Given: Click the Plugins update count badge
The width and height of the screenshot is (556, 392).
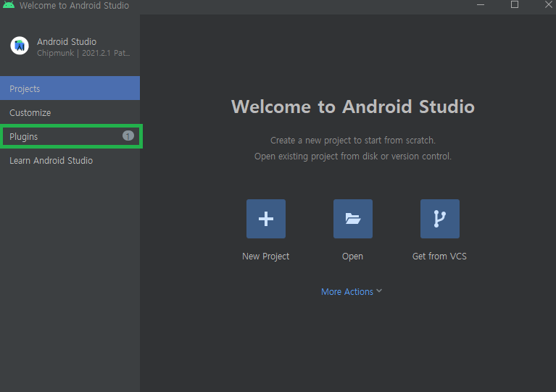Looking at the screenshot, I should pos(128,135).
